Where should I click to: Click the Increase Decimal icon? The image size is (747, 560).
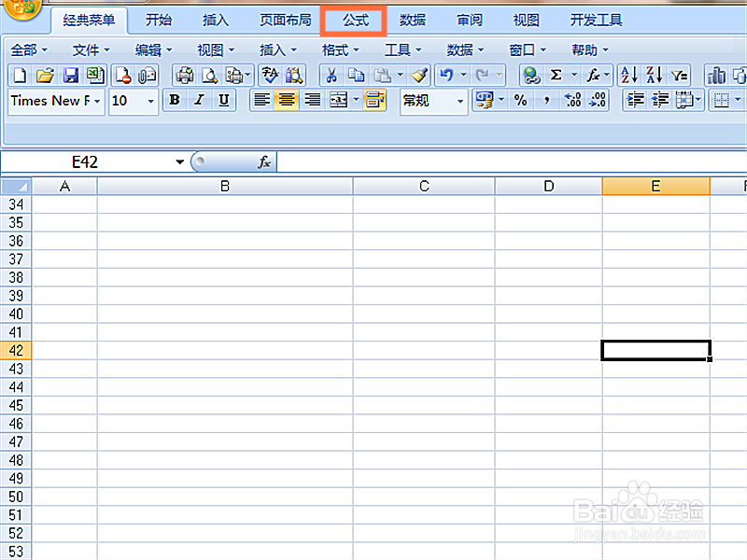click(x=572, y=101)
